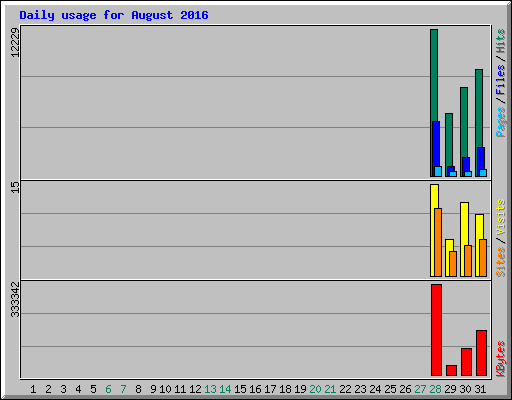512x400 pixels.
Task: Click green weekend day label 20
Action: tap(315, 389)
